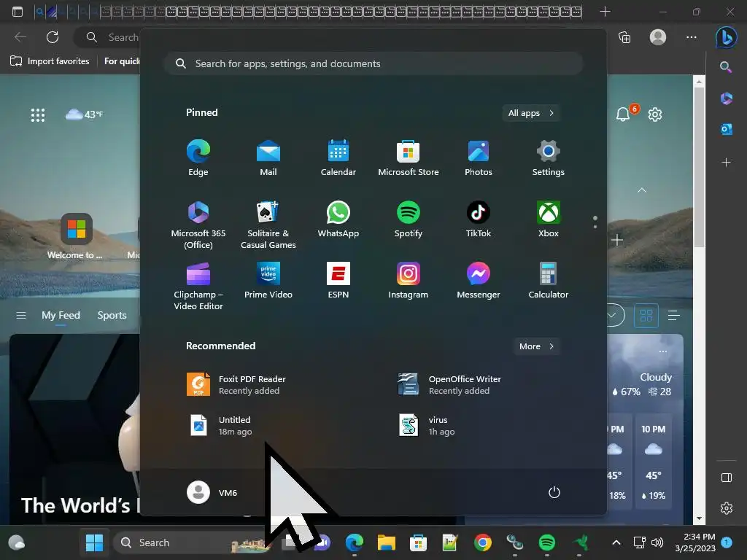Show hidden system tray icons
The width and height of the screenshot is (747, 560).
tap(616, 542)
